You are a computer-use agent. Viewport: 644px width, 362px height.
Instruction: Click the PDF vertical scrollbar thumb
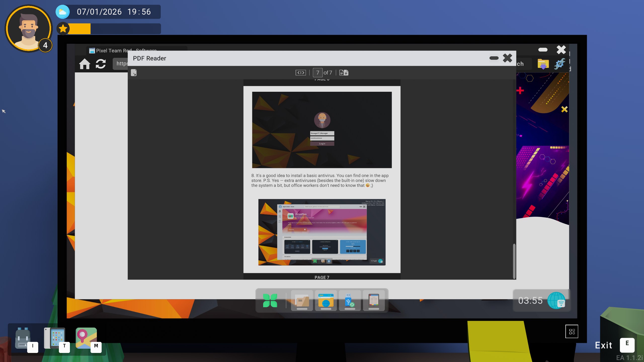click(514, 261)
